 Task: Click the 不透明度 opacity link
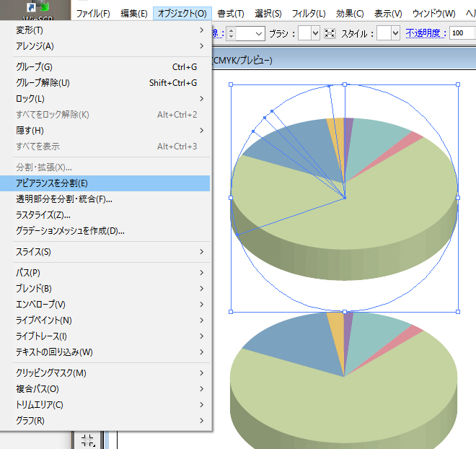tap(425, 33)
